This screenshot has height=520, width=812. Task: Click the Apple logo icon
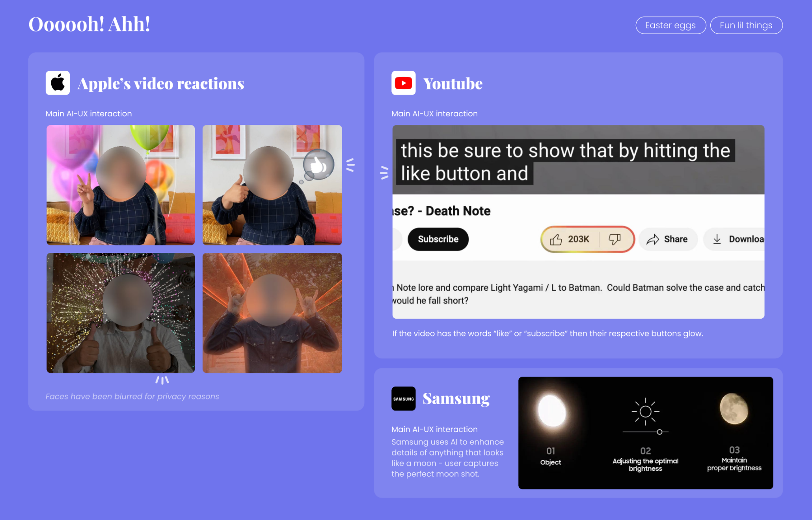pyautogui.click(x=58, y=83)
